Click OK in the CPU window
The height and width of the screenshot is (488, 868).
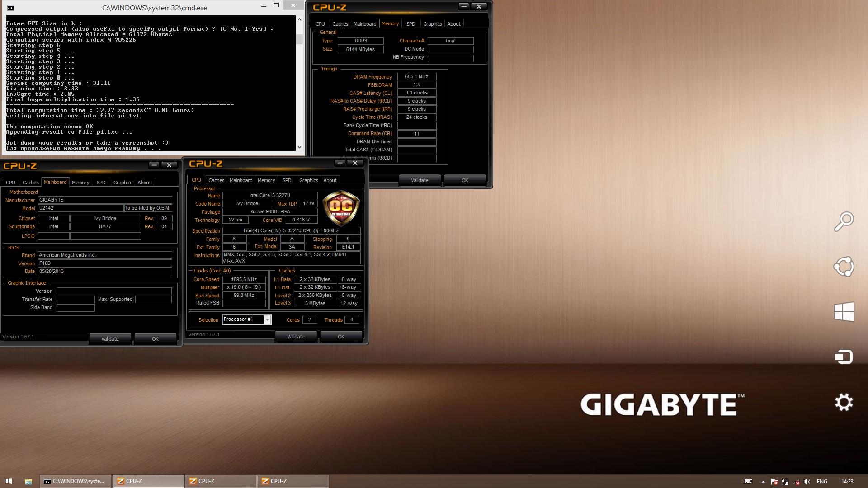pos(341,337)
